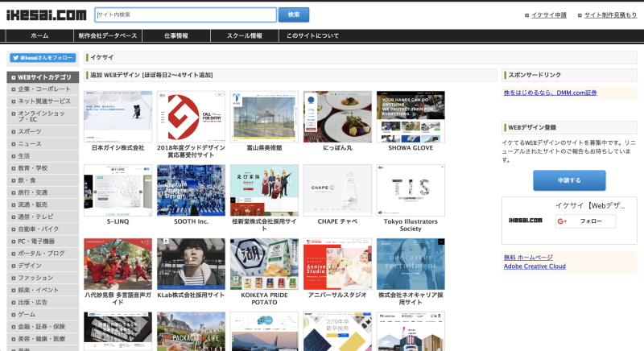The image size is (644, 351).
Task: Click the イケサイ【Webデザ... widget title
Action: point(590,205)
